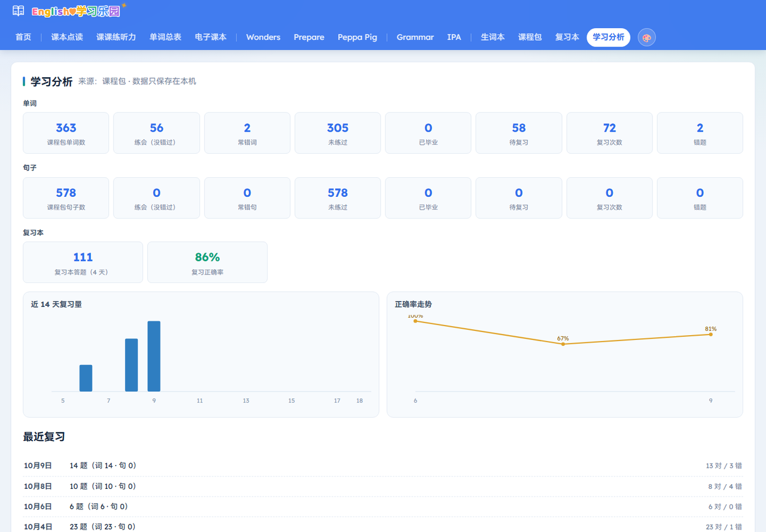Switch to 课课练听力 tab
This screenshot has width=766, height=532.
tap(116, 37)
